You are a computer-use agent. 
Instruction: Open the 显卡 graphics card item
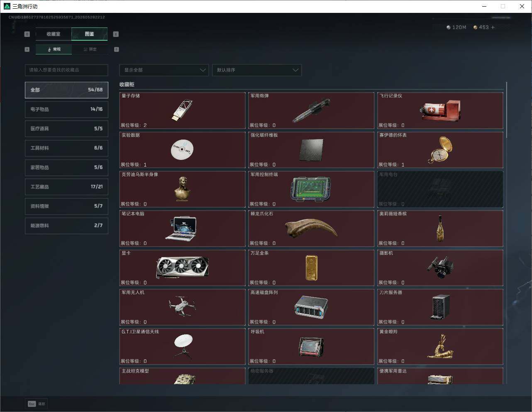(x=183, y=268)
